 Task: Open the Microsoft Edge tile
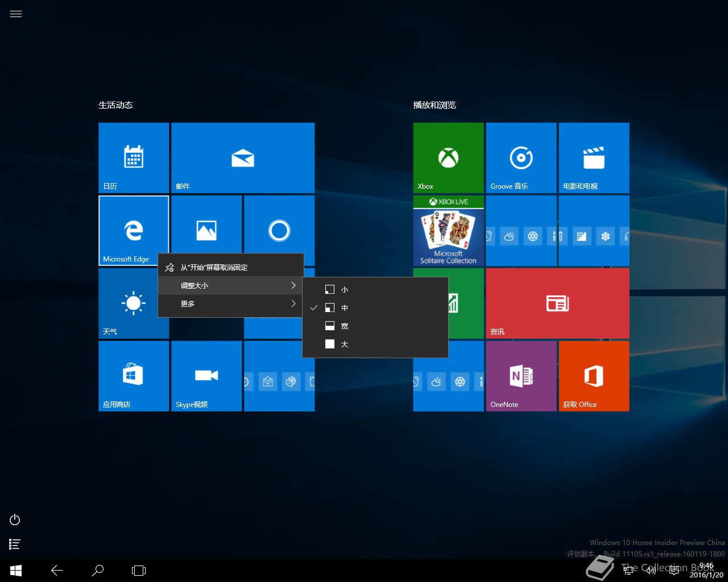[134, 231]
